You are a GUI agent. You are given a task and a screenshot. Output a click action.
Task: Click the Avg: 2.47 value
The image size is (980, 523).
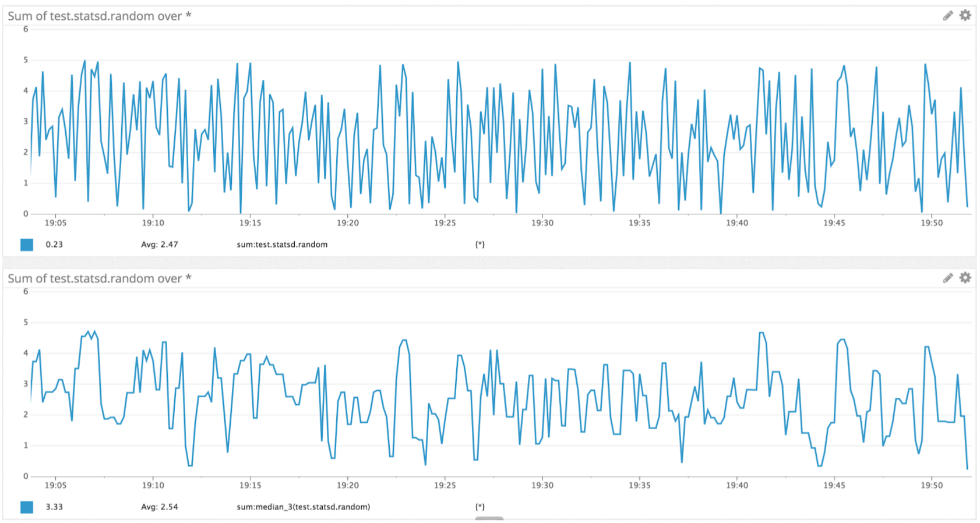pos(160,245)
